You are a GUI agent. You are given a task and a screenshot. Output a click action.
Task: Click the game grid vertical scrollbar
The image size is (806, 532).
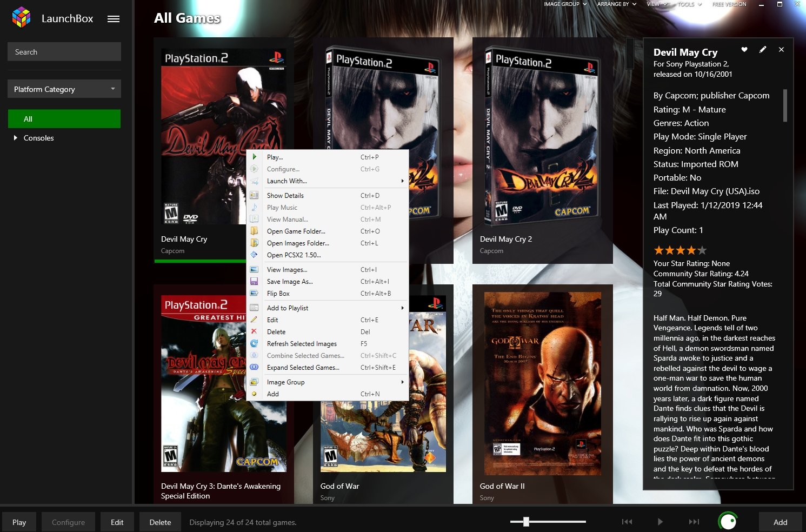pyautogui.click(x=630, y=54)
